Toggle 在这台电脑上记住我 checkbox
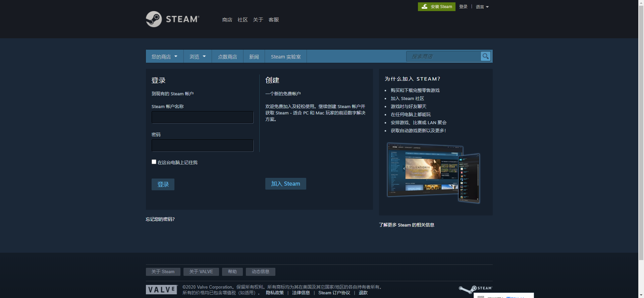Screen dimensions: 644x298 (154, 162)
